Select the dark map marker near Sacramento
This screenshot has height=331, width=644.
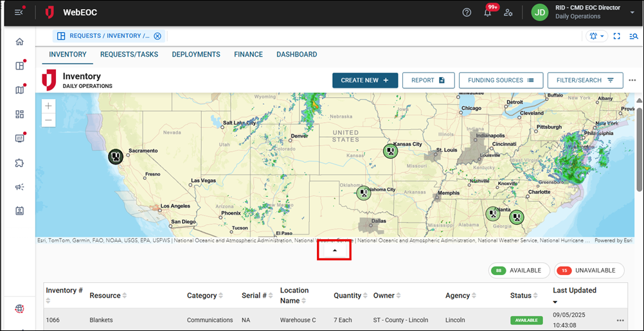coord(116,156)
